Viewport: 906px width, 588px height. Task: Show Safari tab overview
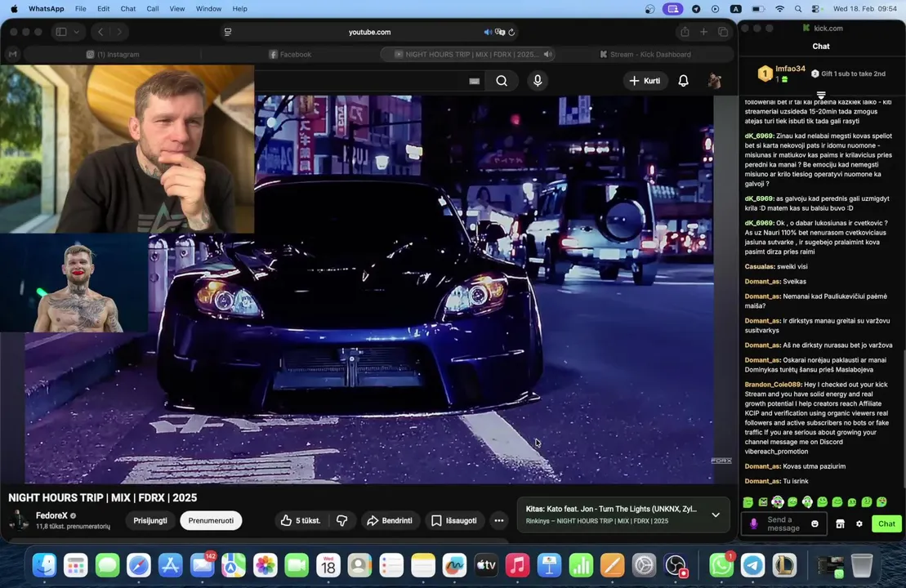point(723,33)
